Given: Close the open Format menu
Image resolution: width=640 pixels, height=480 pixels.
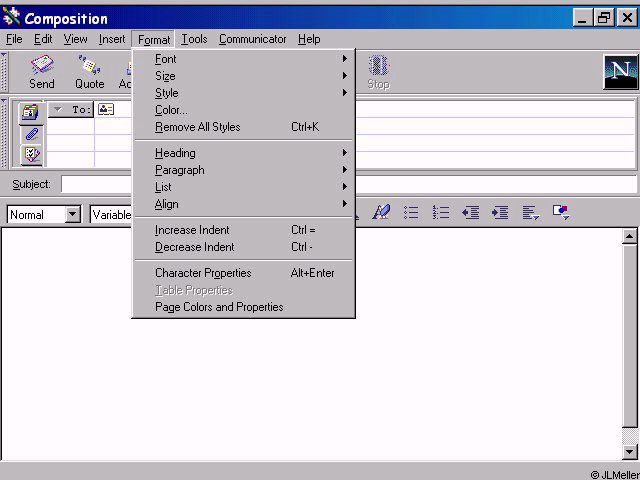Looking at the screenshot, I should coord(153,40).
